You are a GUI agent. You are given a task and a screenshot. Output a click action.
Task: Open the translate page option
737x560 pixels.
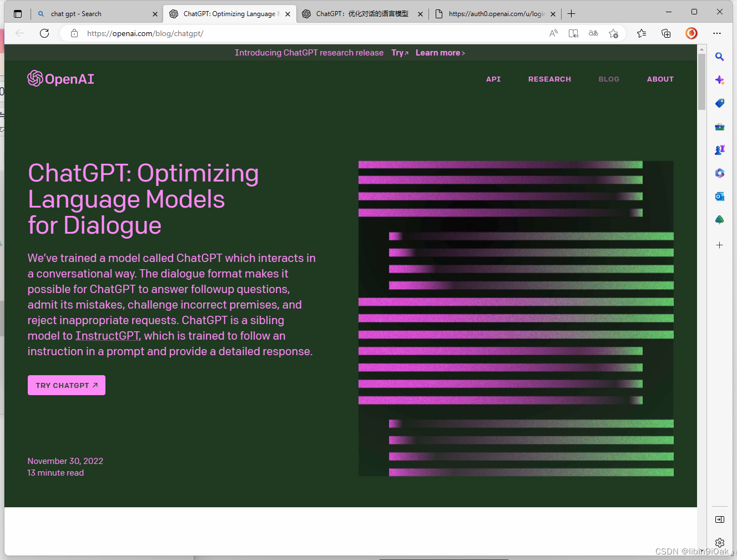click(x=593, y=33)
